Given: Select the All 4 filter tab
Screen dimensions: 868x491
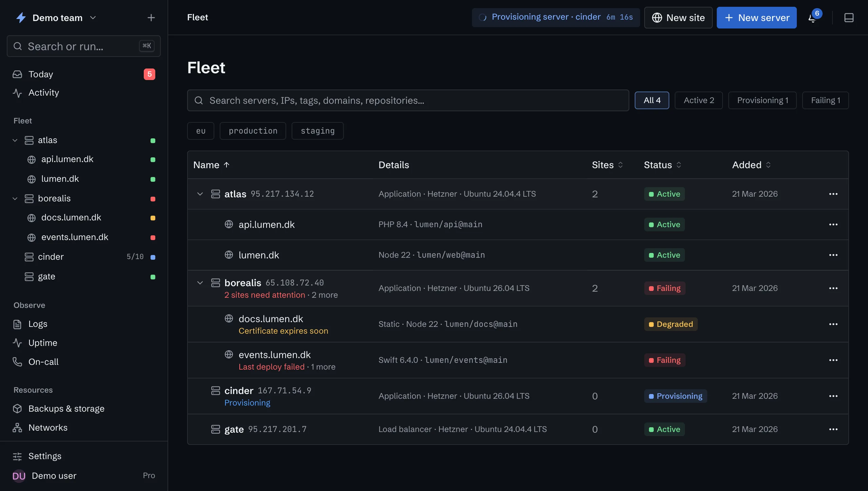Looking at the screenshot, I should (x=652, y=100).
